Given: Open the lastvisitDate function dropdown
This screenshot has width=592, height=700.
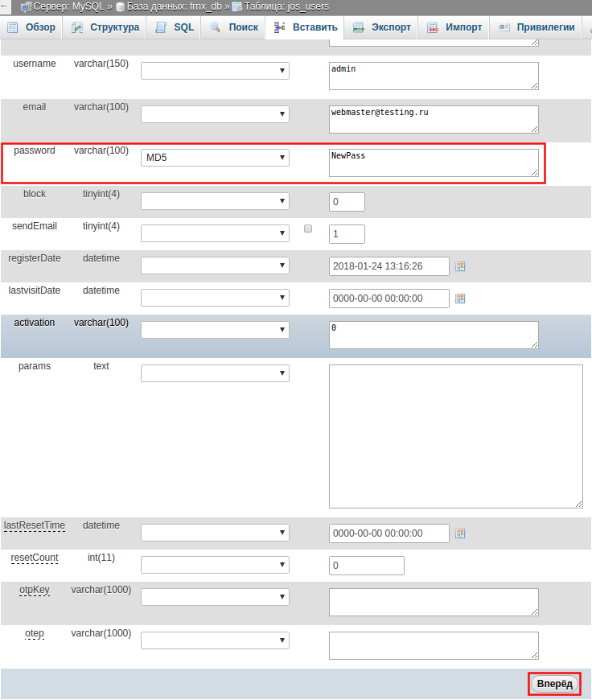Looking at the screenshot, I should (x=216, y=298).
